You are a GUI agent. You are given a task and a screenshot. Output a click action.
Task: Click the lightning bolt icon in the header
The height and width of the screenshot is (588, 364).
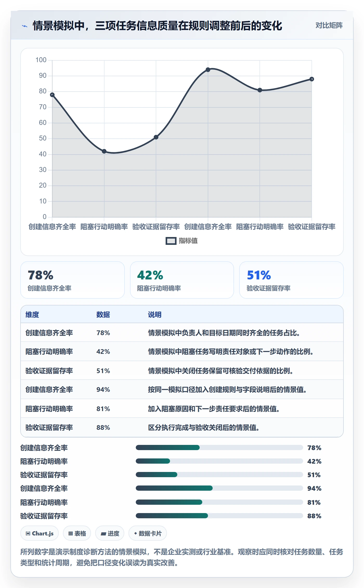[25, 26]
